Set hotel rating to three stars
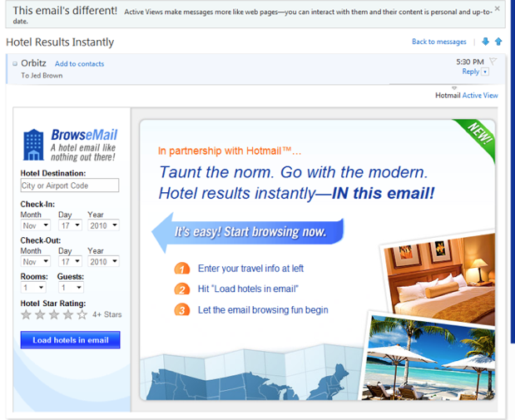Screen dimensions: 515x420 (54, 314)
